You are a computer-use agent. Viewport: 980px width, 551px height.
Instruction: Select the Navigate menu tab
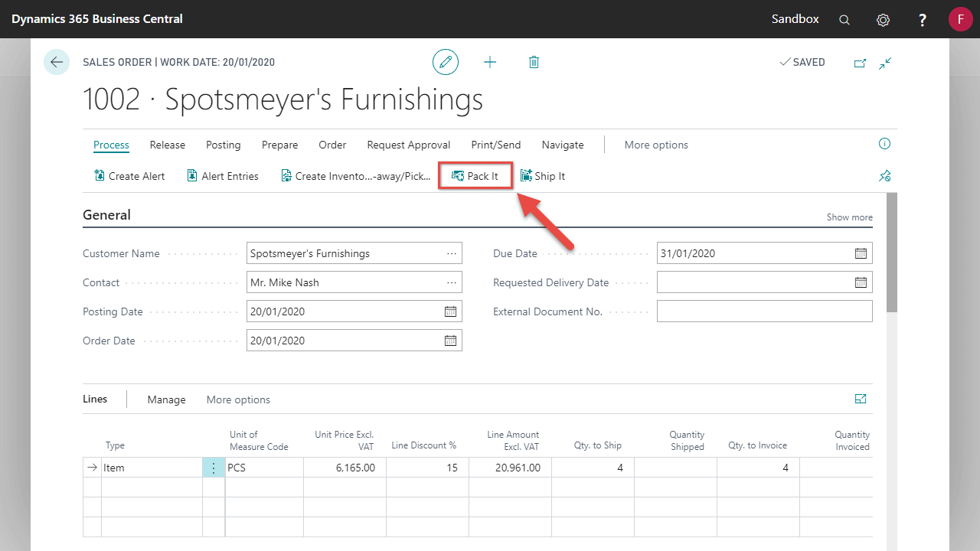pyautogui.click(x=562, y=145)
